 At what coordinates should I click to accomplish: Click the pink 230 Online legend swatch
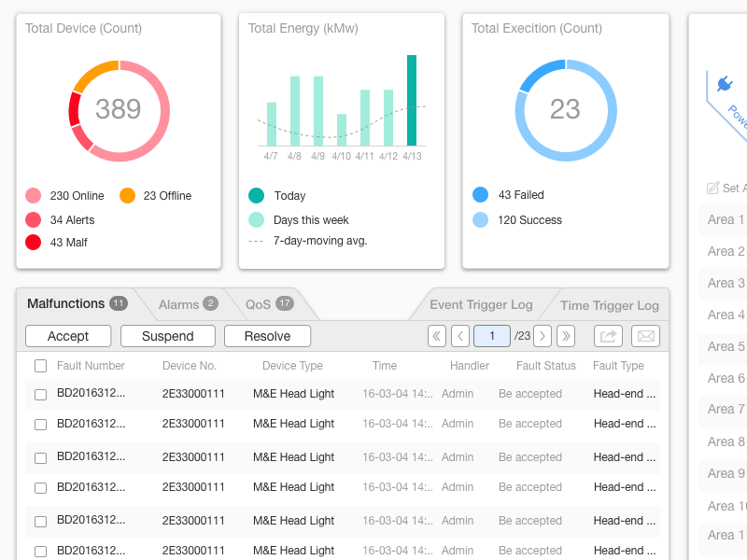coord(34,196)
